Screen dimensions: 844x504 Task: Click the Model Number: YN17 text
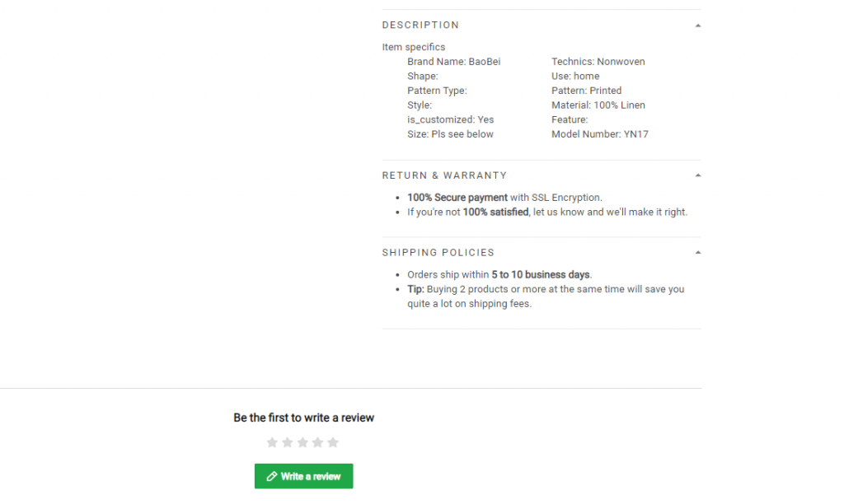[x=600, y=134]
